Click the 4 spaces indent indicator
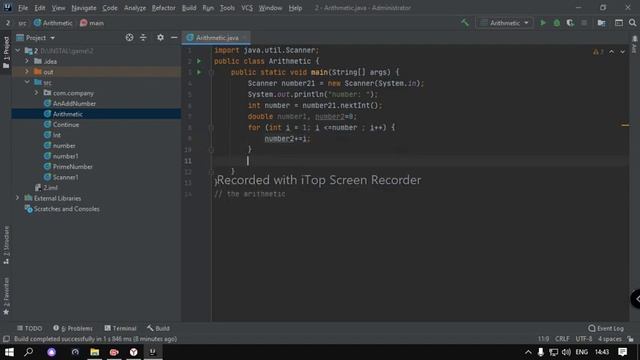The image size is (640, 360). [609, 339]
